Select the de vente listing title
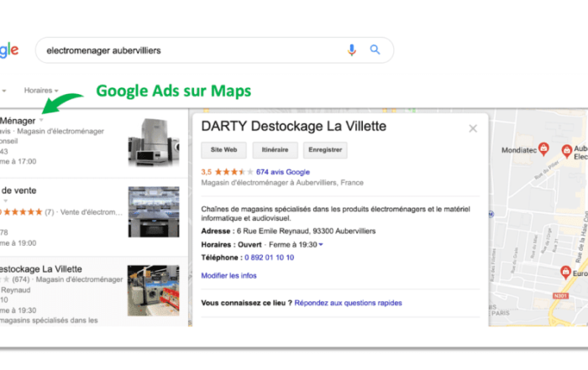This screenshot has width=588, height=370. tap(18, 190)
